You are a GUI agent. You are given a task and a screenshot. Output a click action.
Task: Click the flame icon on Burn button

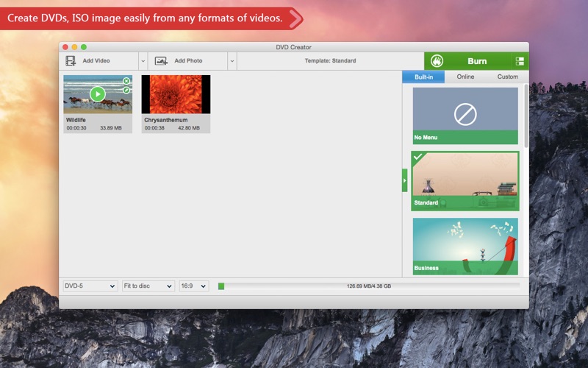click(x=437, y=61)
